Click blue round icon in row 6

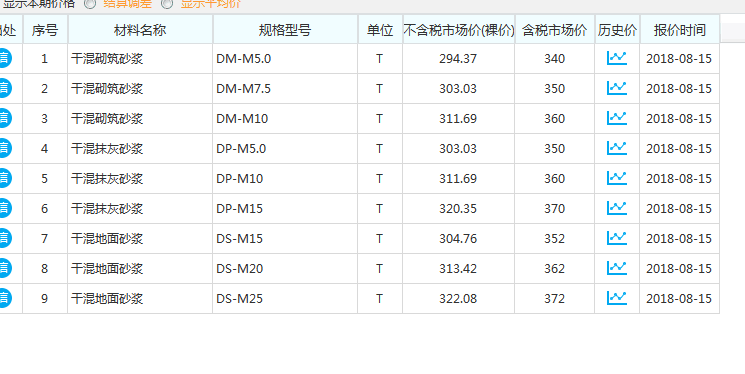pos(5,208)
